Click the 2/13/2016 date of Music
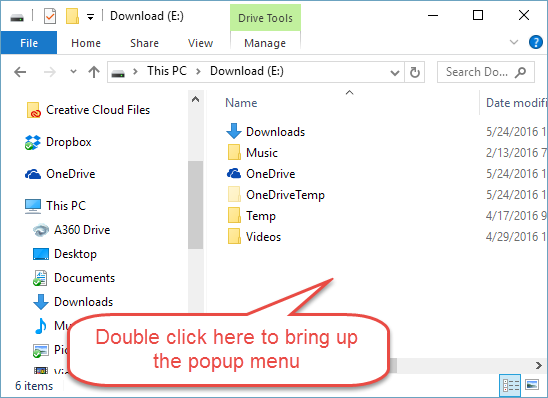548x398 pixels. point(515,153)
